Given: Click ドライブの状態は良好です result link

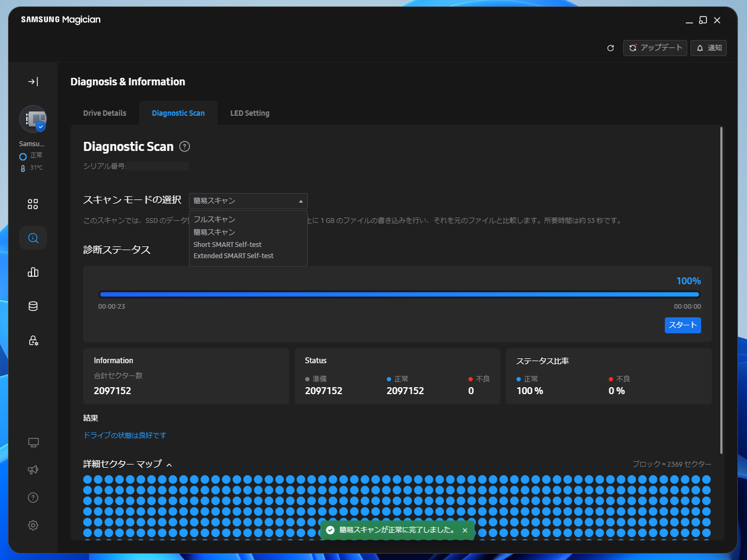Looking at the screenshot, I should [x=125, y=435].
